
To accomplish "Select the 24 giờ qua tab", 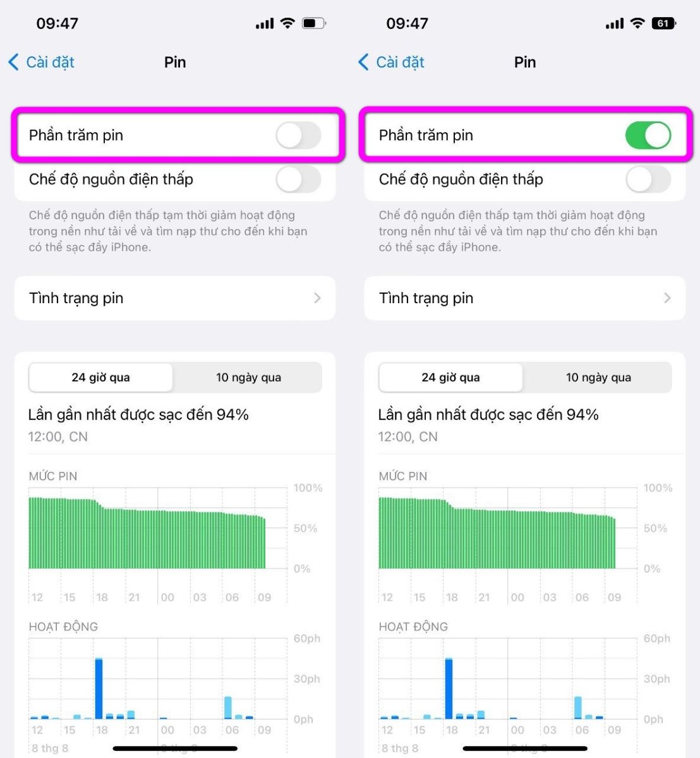I will [x=100, y=377].
